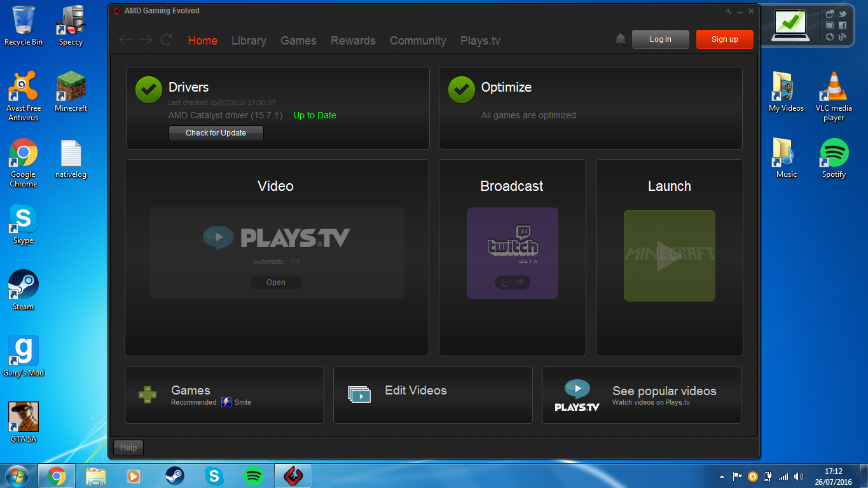Select the Google Chrome desktop icon

(x=24, y=162)
